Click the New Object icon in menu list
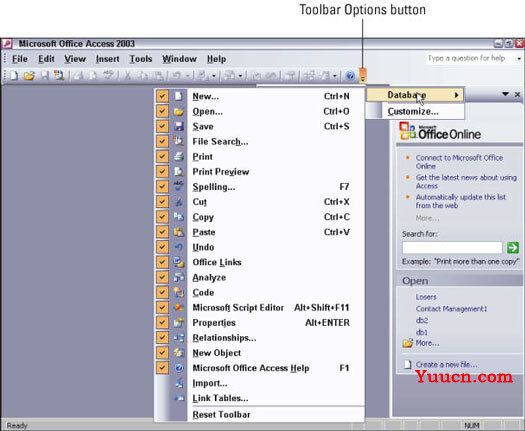 click(x=179, y=353)
